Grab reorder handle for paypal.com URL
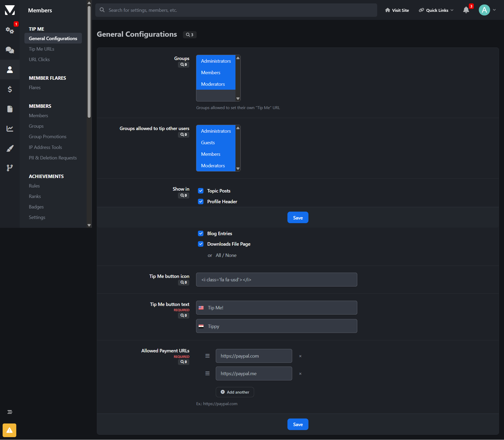 point(207,356)
